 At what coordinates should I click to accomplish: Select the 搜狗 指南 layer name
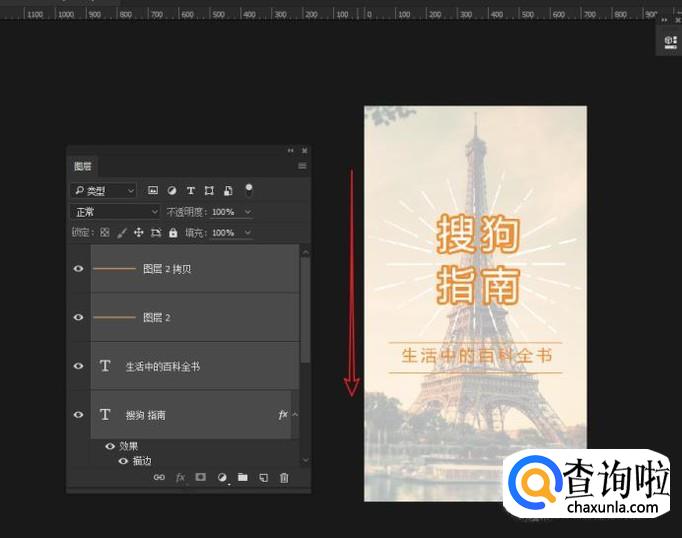(146, 415)
